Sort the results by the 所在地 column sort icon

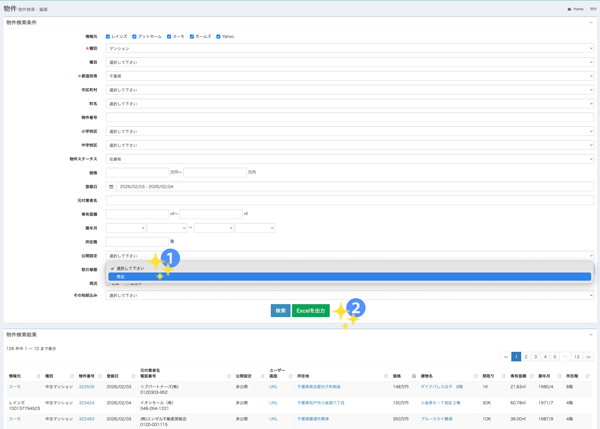click(386, 376)
